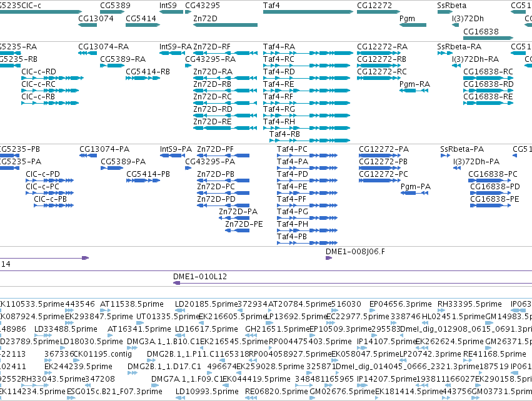
Task: Select the CG5389 gene arrow
Action: pos(113,12)
